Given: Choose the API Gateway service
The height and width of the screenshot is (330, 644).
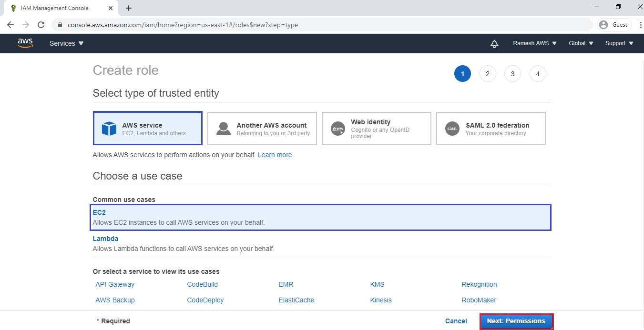Looking at the screenshot, I should 115,284.
